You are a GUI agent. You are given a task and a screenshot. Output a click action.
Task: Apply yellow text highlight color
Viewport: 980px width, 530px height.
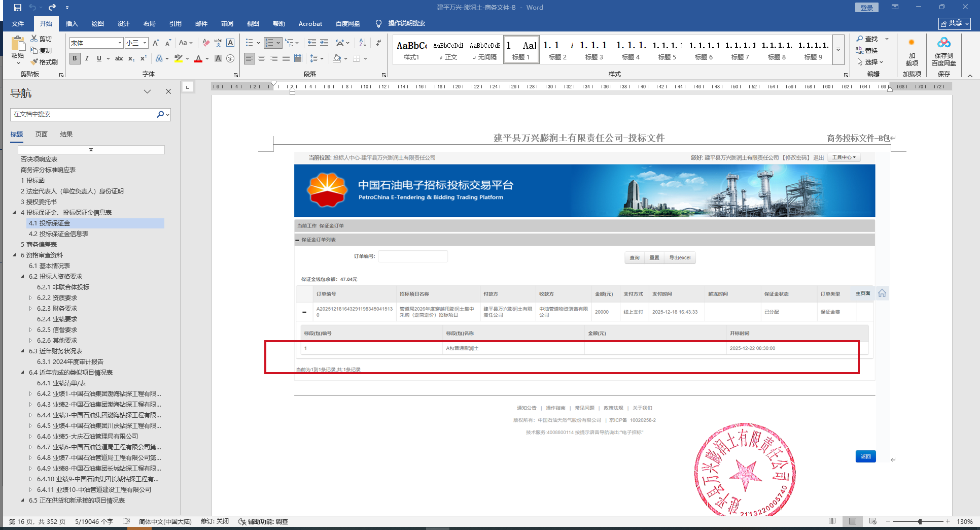pos(179,59)
